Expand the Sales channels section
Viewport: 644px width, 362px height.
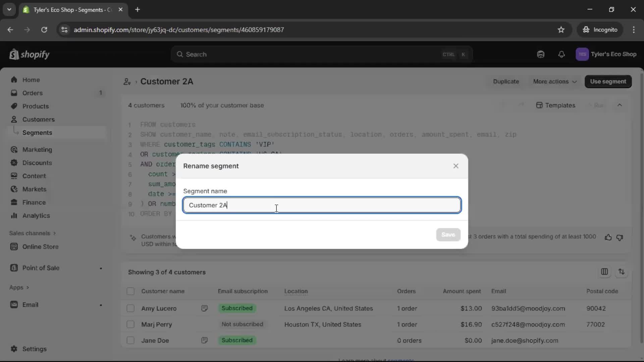(33, 233)
